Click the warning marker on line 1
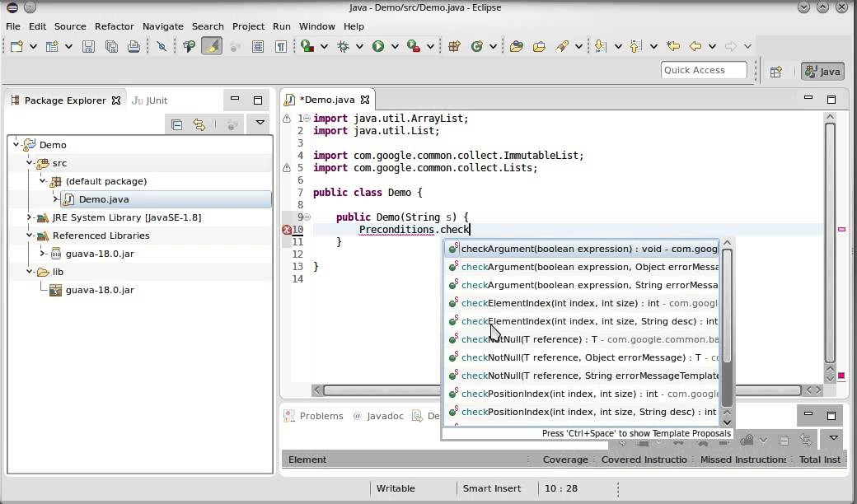The width and height of the screenshot is (857, 504). (287, 119)
